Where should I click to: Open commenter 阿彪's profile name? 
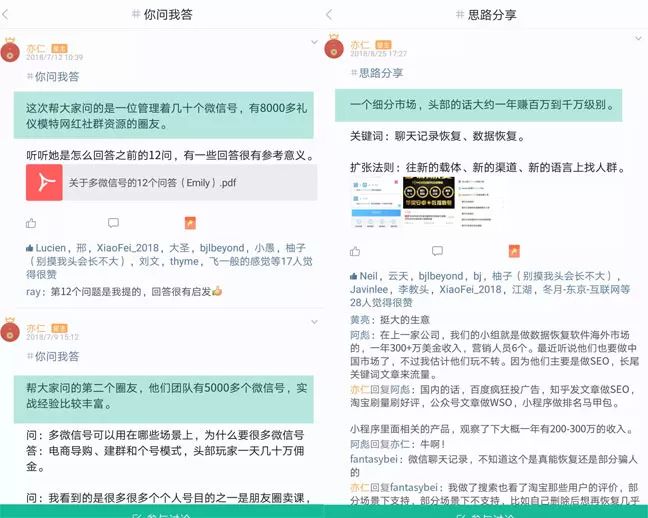pyautogui.click(x=360, y=337)
